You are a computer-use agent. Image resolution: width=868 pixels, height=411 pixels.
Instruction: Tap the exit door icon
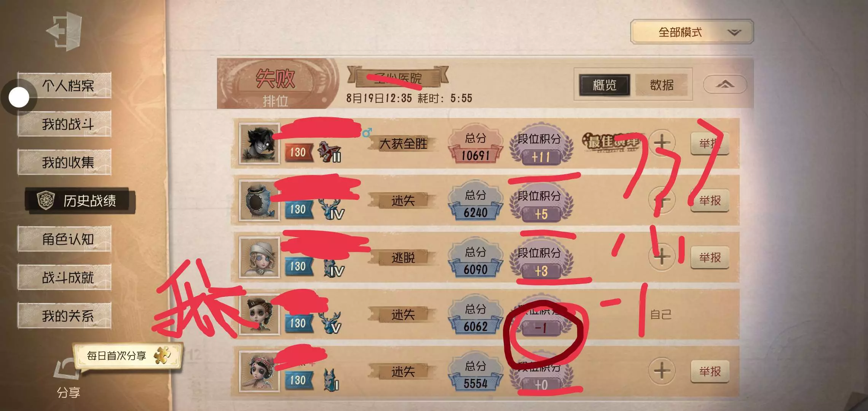(65, 31)
